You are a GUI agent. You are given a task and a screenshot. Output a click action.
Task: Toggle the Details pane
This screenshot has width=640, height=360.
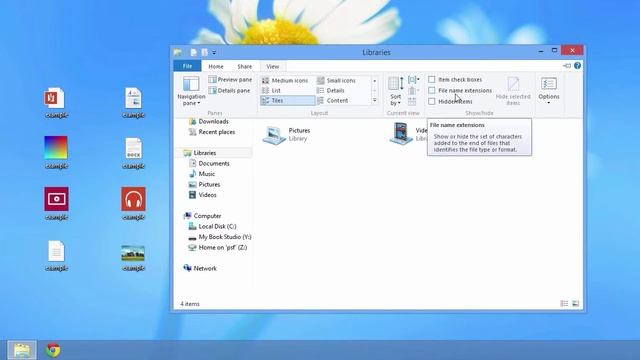(x=229, y=91)
